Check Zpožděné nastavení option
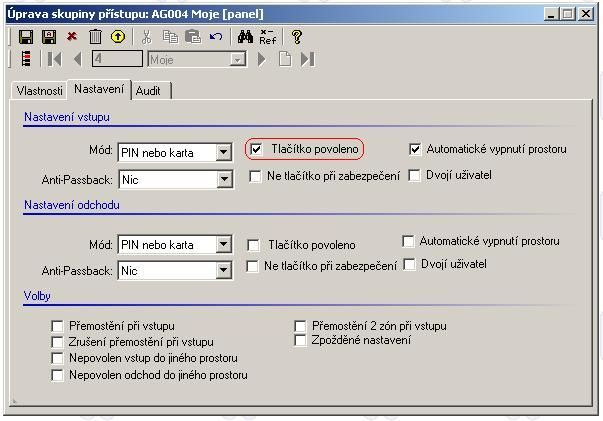 [300, 340]
